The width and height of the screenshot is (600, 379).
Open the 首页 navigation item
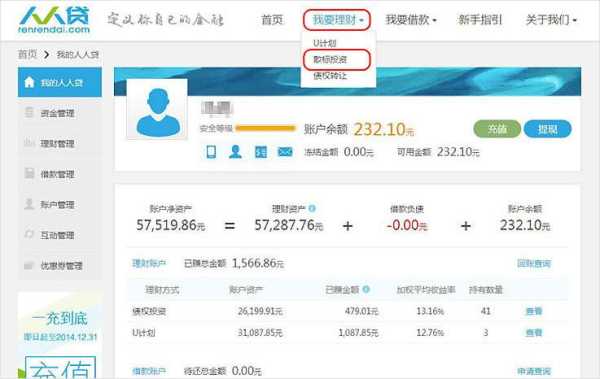(272, 20)
